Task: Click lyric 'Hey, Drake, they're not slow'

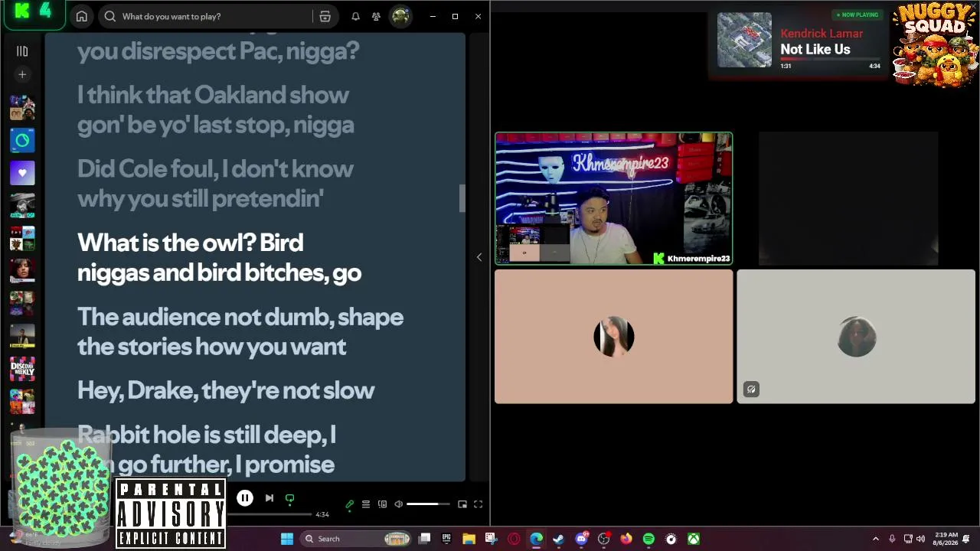Action: (226, 390)
